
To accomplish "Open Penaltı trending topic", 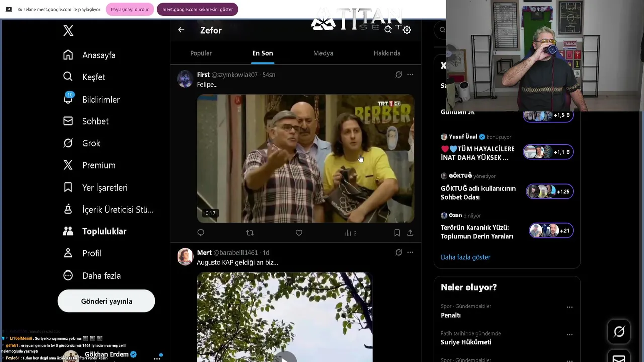I will [451, 315].
